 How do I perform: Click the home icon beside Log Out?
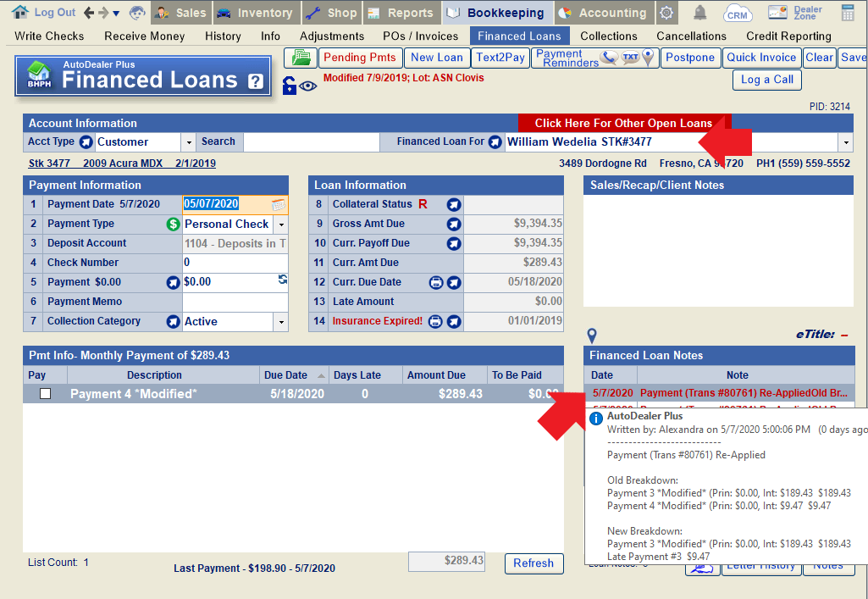point(20,12)
